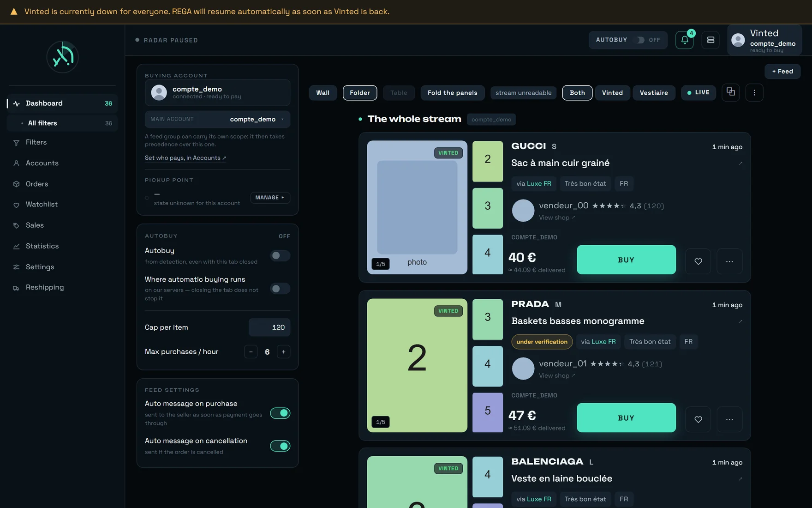Image resolution: width=812 pixels, height=508 pixels.
Task: Click the 'stream unreadable' button
Action: 524,93
